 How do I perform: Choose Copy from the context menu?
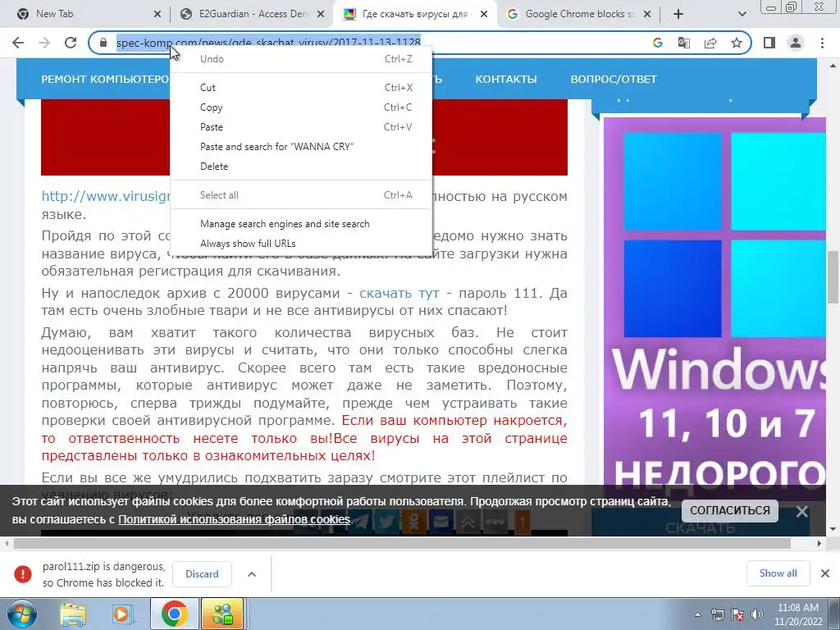point(301,107)
